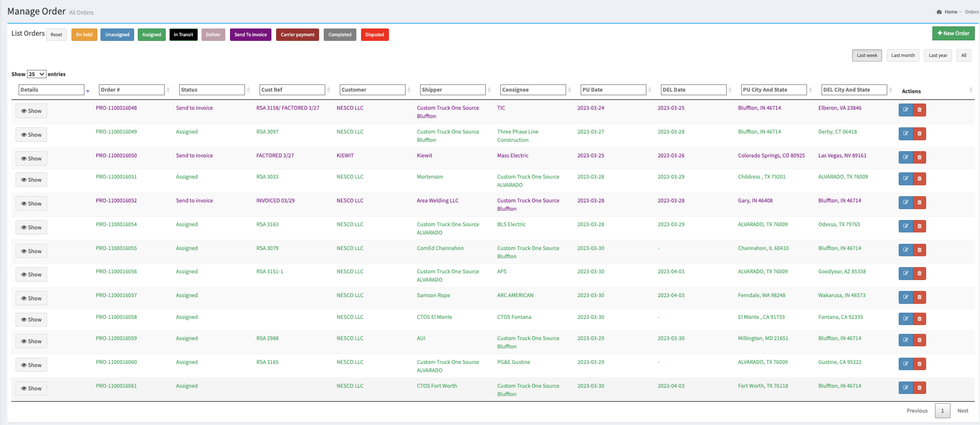Click the green New Order button

pyautogui.click(x=953, y=33)
